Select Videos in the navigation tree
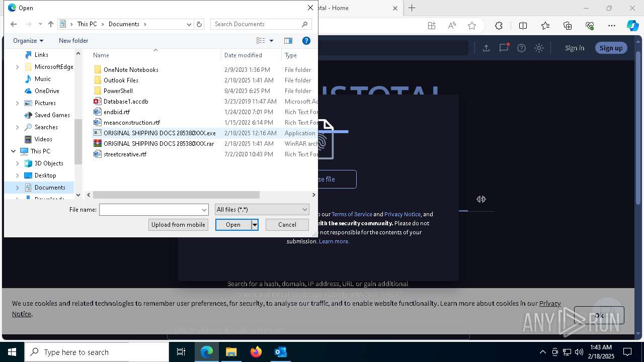Viewport: 644px width, 362px height. tap(43, 139)
